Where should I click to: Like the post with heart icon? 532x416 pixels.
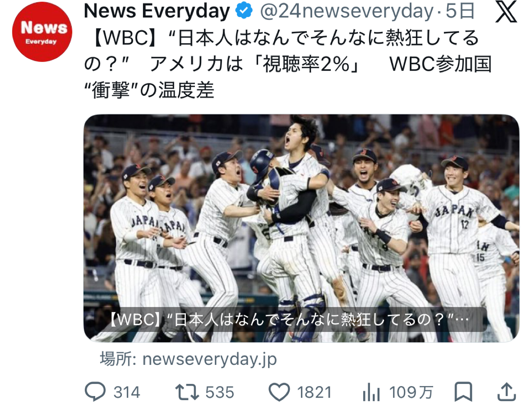tap(279, 392)
